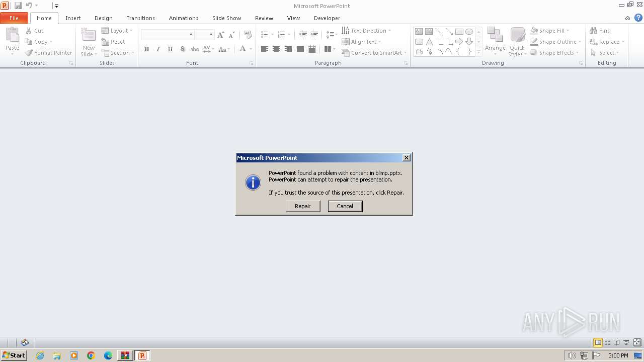Open the font size dropdown
The image size is (644, 362).
click(211, 34)
